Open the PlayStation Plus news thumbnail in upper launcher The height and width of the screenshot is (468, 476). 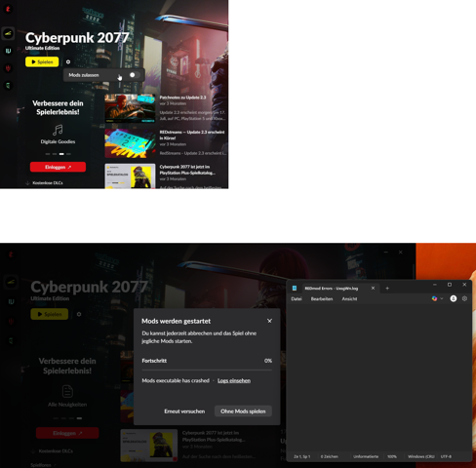point(130,176)
